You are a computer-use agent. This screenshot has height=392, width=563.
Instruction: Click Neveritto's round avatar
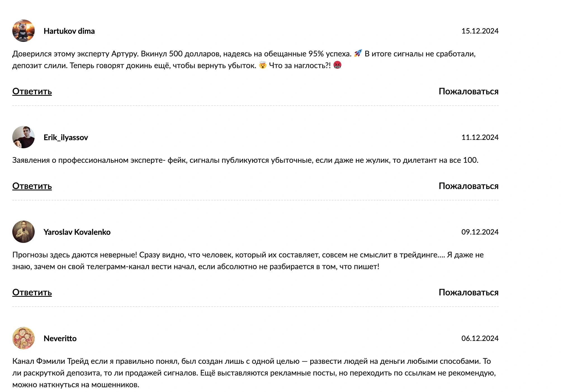coord(23,338)
